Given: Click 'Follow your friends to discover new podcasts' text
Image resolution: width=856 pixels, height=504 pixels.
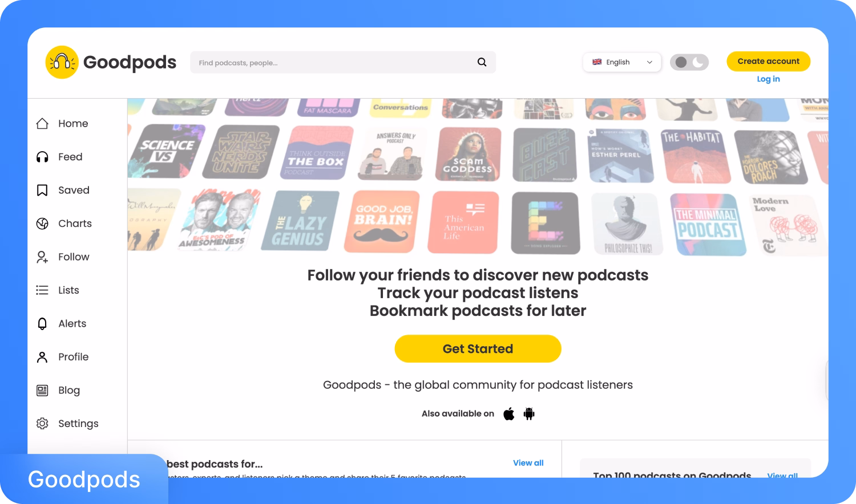Looking at the screenshot, I should [x=478, y=275].
